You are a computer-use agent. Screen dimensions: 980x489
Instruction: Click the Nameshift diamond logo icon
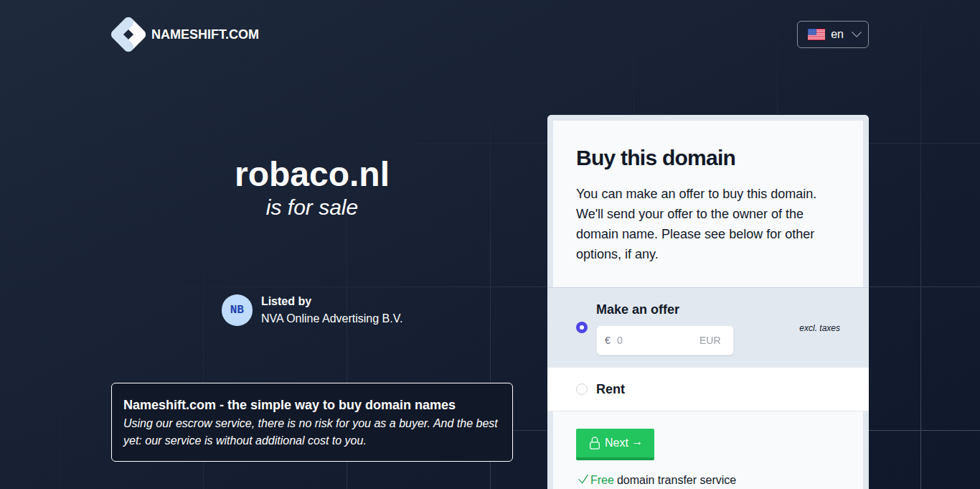click(x=128, y=34)
